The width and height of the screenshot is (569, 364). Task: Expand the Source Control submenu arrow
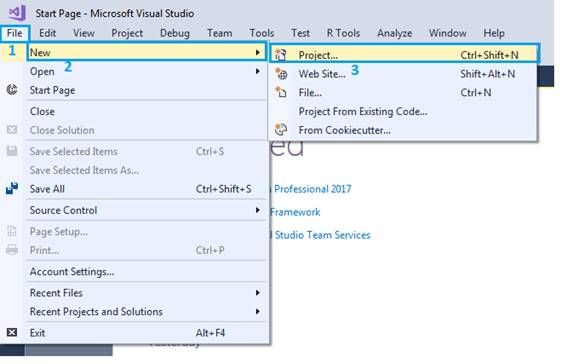[258, 210]
